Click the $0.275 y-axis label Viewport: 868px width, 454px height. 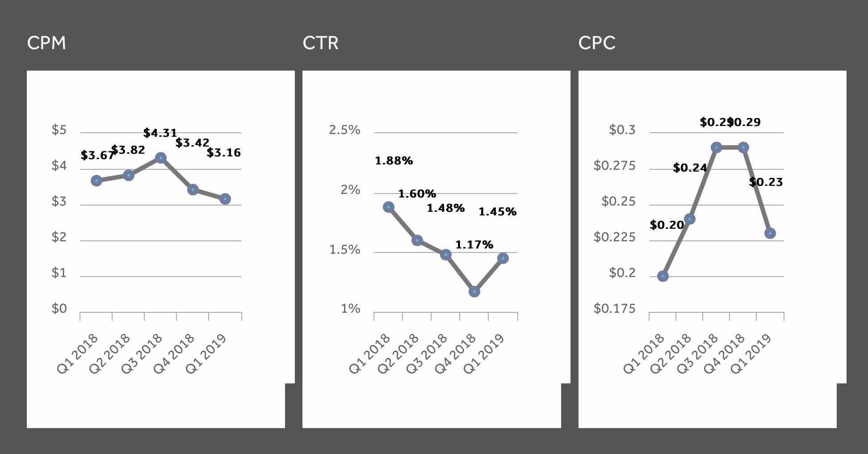614,166
